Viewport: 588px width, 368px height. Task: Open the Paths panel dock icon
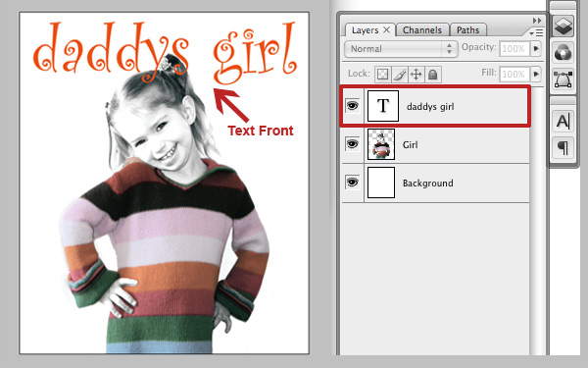coord(563,79)
